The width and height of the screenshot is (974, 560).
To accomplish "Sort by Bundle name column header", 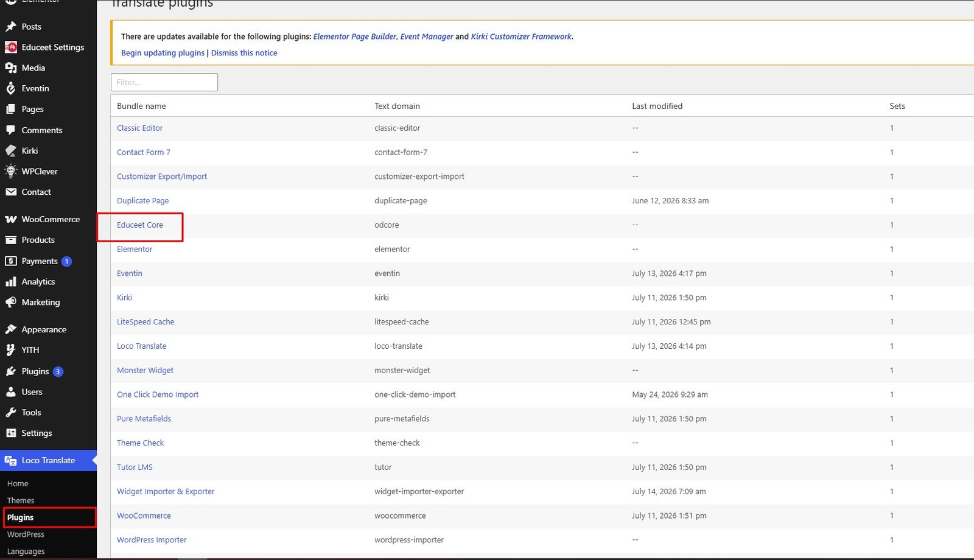I will pyautogui.click(x=141, y=106).
